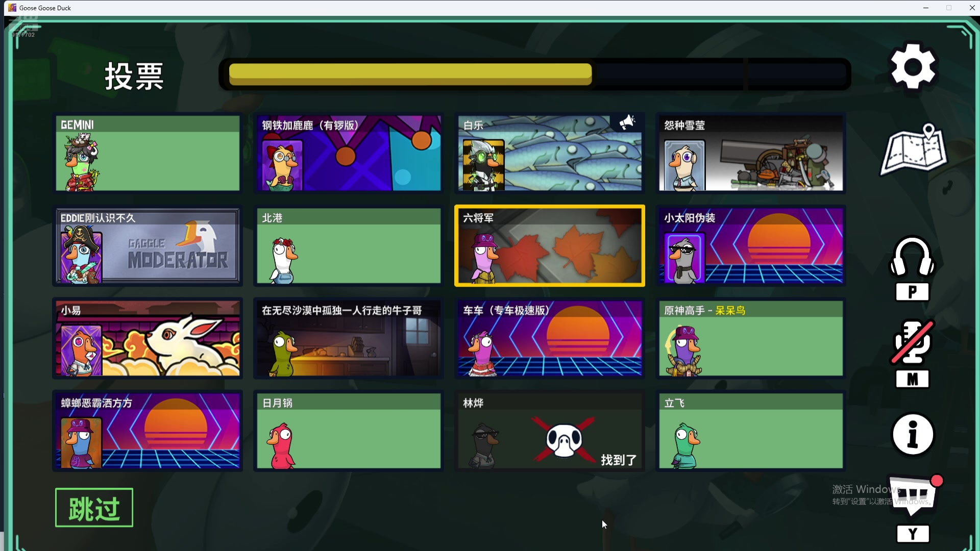Viewport: 980px width, 551px height.
Task: Click EDDIE's pirate hat avatar
Action: pos(81,255)
